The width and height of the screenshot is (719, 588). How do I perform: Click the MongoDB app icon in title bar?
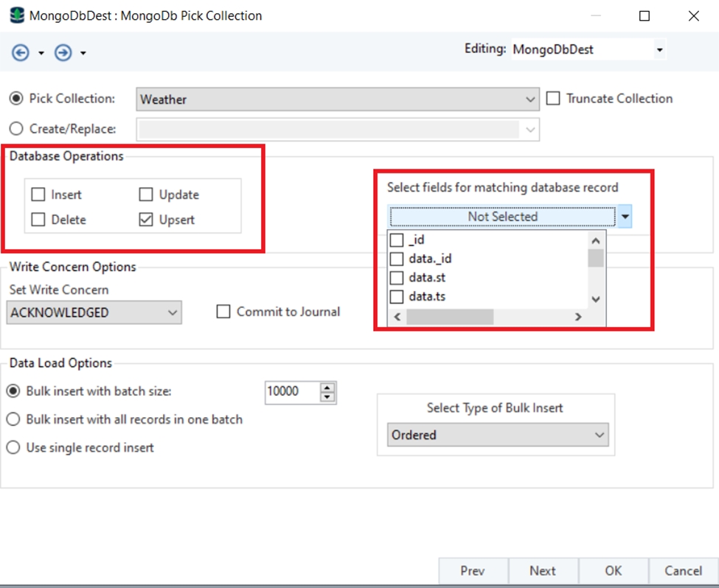(x=16, y=15)
